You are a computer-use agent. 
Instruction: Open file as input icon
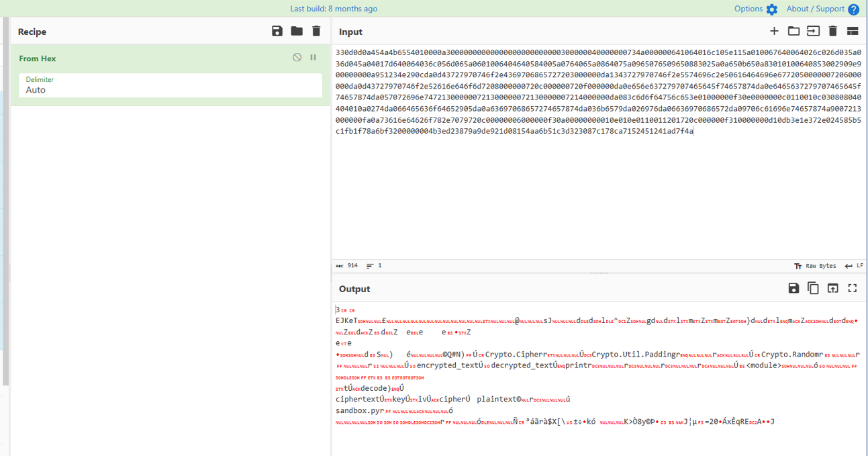click(813, 31)
